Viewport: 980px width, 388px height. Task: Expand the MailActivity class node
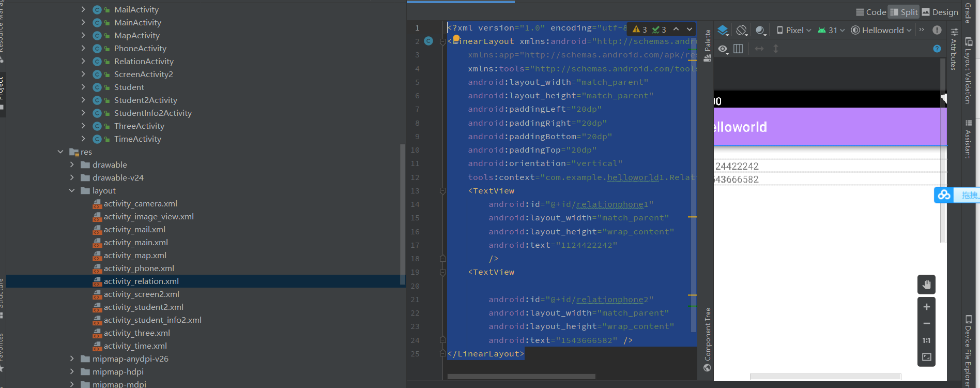click(83, 9)
